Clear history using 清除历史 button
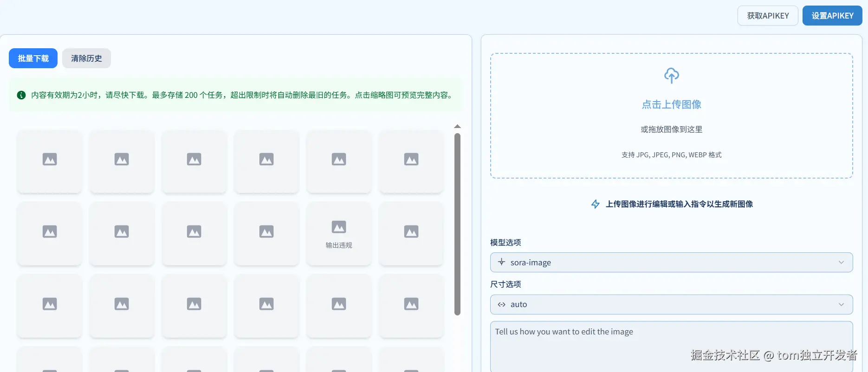 (86, 58)
